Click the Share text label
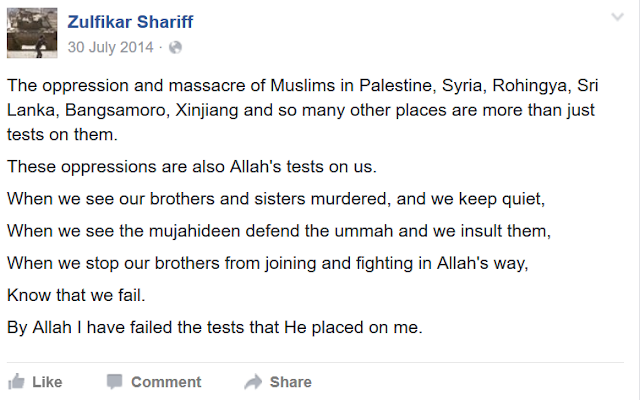This screenshot has width=640, height=400. tap(291, 382)
